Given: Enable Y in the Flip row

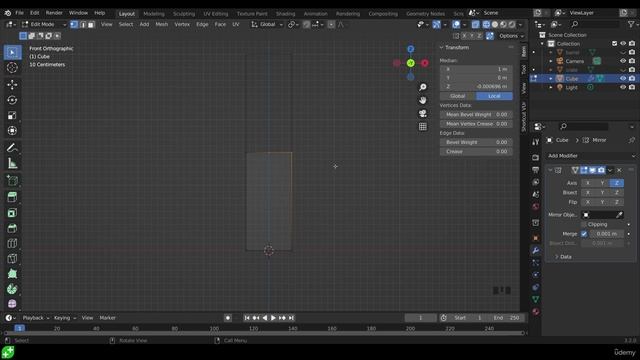Looking at the screenshot, I should [602, 202].
